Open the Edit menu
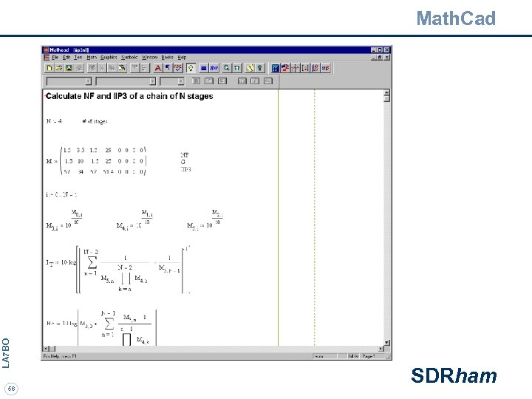 click(66, 58)
